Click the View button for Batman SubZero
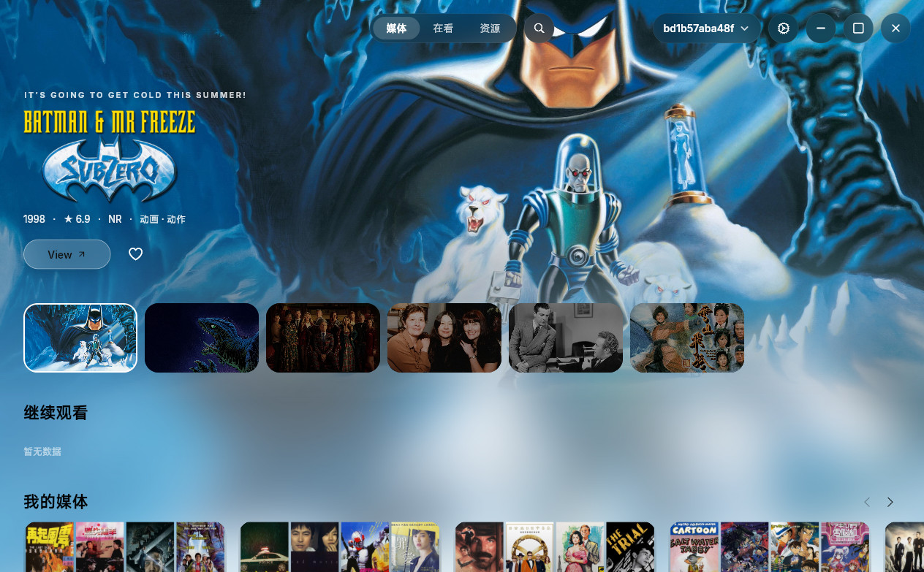The width and height of the screenshot is (924, 572). (x=67, y=254)
